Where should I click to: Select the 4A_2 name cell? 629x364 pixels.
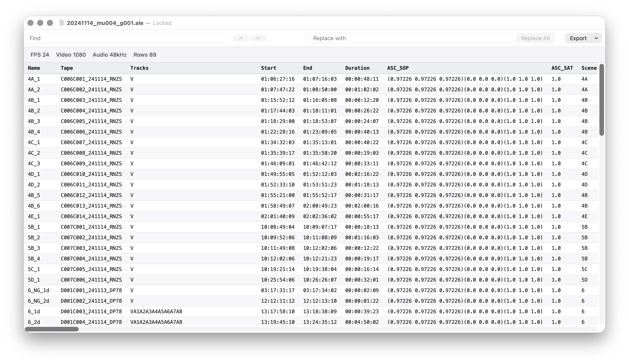[34, 90]
